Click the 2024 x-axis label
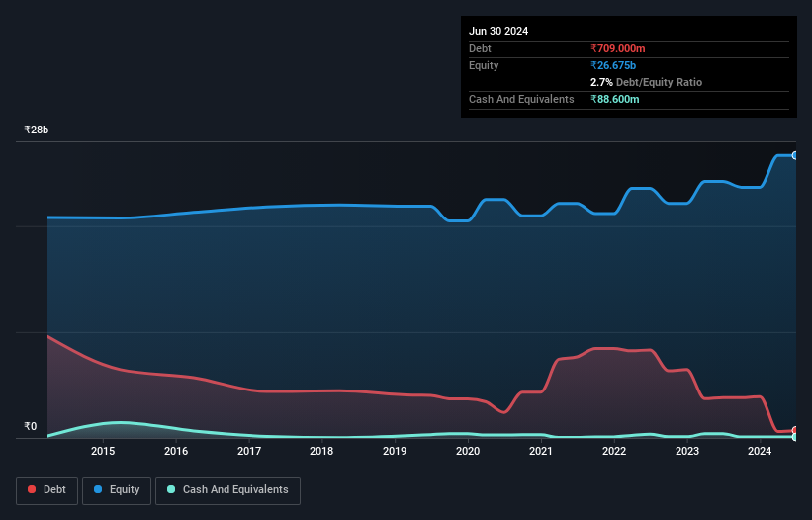812x520 pixels. tap(760, 451)
